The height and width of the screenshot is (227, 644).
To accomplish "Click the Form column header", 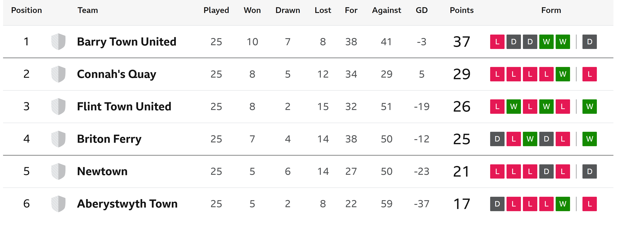I will coord(551,10).
